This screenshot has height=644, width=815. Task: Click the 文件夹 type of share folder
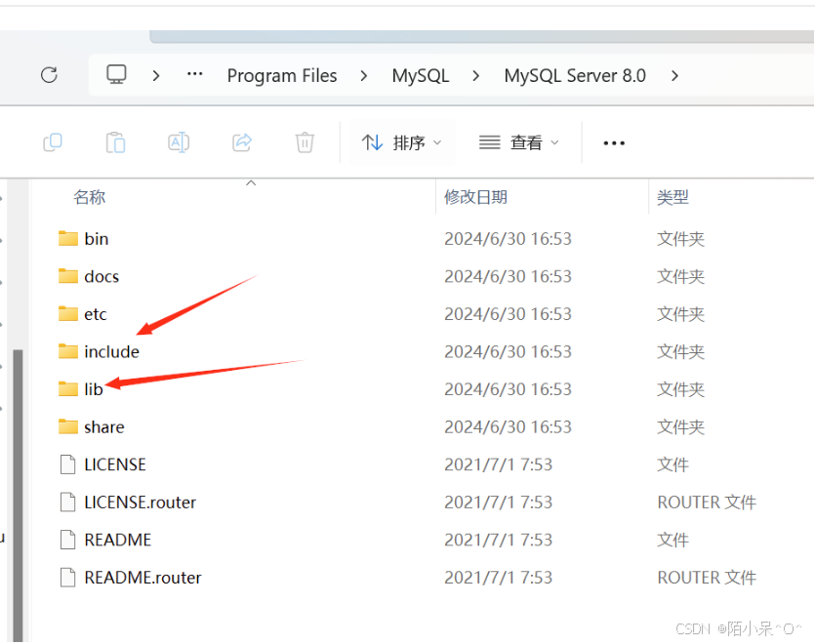[x=680, y=427]
